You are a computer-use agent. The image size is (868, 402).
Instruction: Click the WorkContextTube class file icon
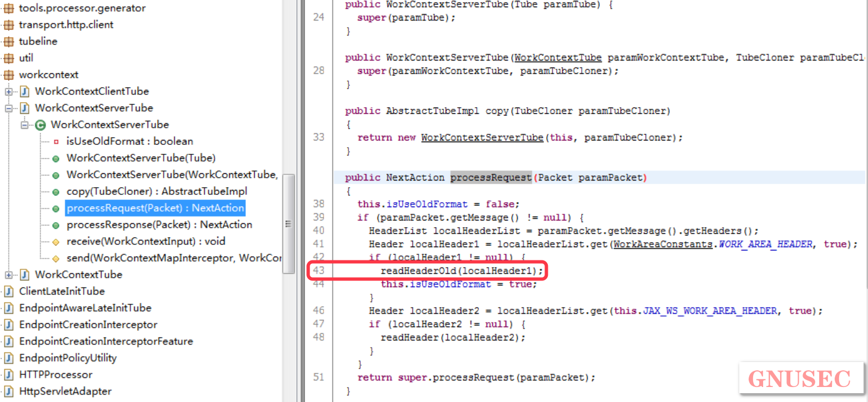(24, 275)
